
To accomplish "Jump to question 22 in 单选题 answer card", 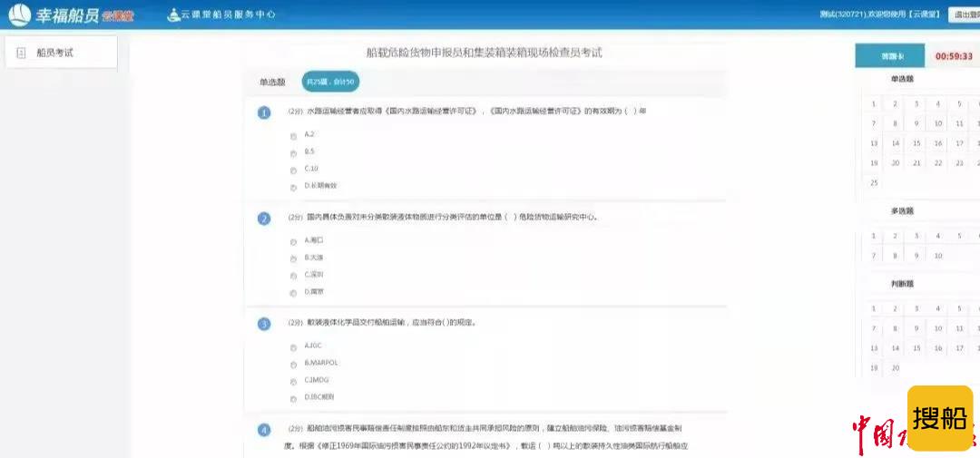I will (x=937, y=162).
